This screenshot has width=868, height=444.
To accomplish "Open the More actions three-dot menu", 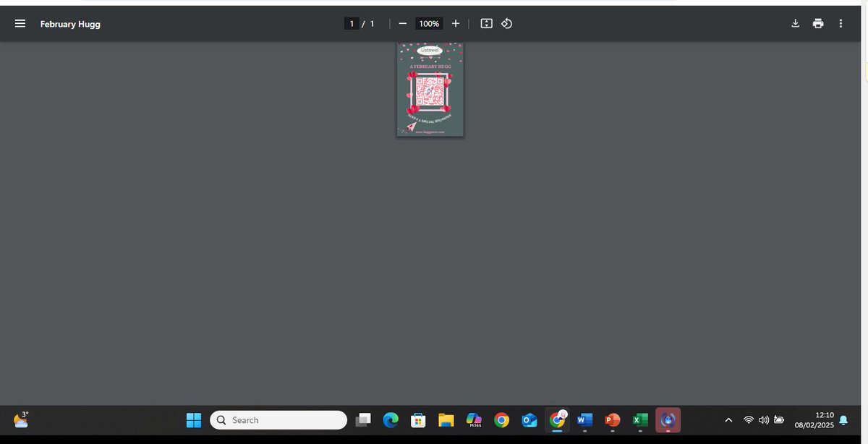I will click(841, 24).
